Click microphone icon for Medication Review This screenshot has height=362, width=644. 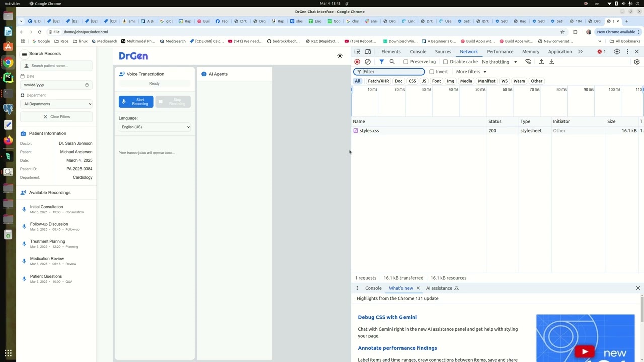24,261
